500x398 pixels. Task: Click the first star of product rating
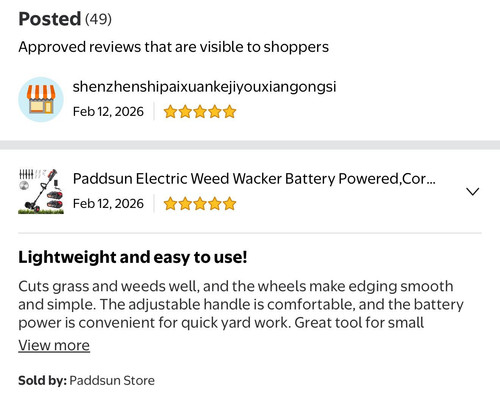tap(170, 204)
